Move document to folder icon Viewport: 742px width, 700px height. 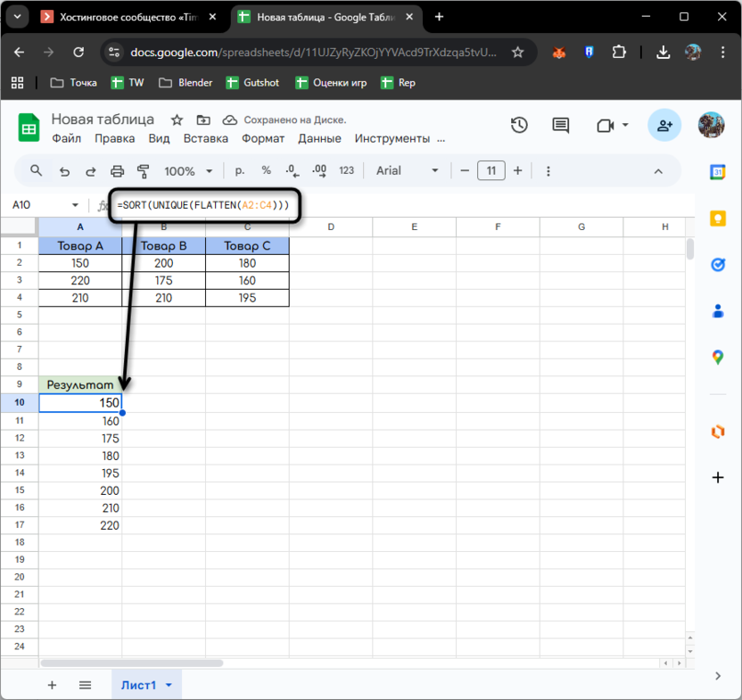203,120
